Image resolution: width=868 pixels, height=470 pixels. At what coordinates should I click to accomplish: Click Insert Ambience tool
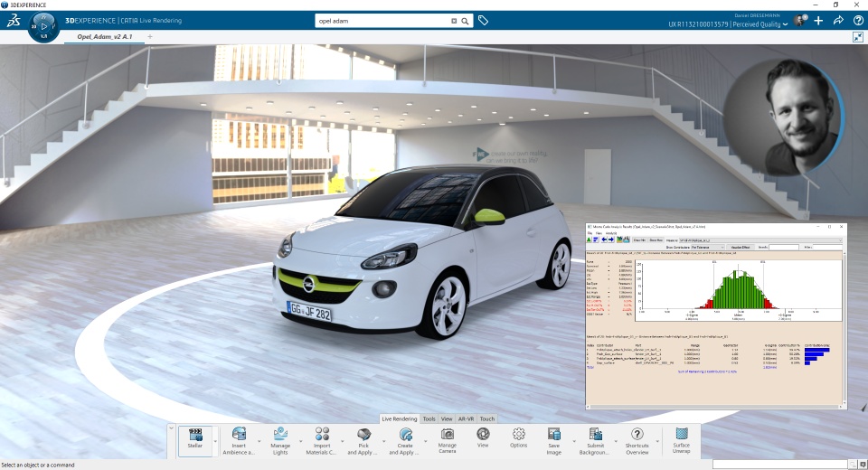(x=239, y=441)
